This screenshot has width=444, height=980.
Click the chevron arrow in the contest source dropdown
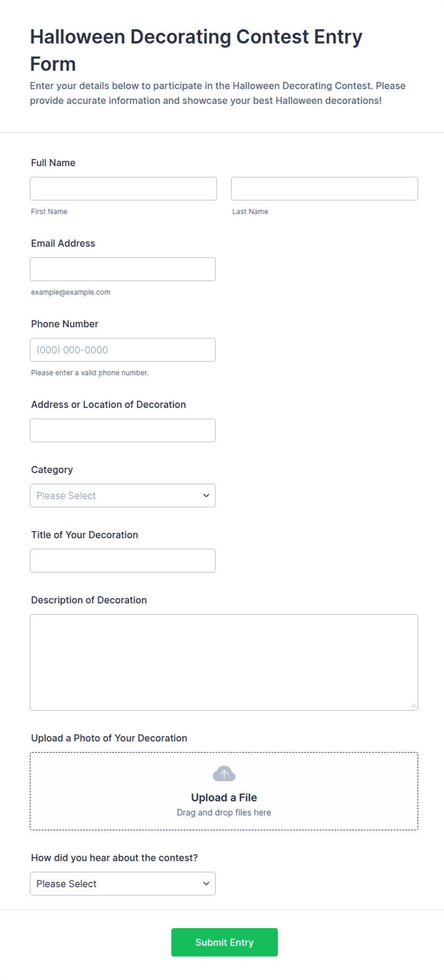point(206,883)
